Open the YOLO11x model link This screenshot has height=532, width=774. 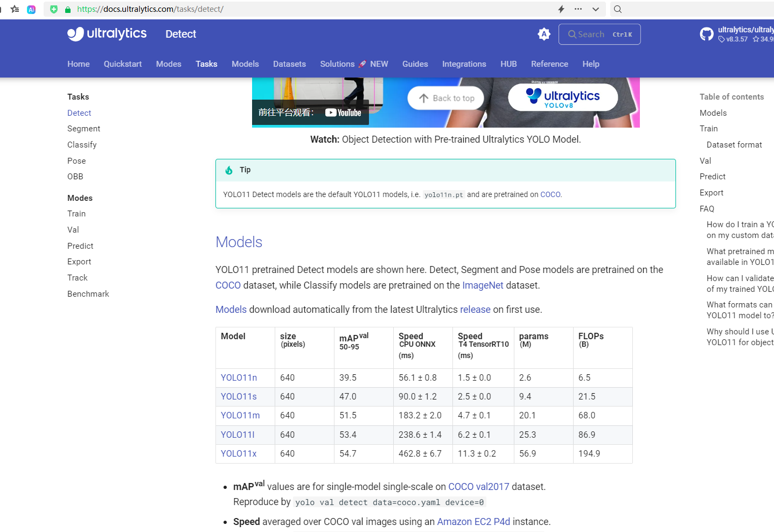pos(239,454)
